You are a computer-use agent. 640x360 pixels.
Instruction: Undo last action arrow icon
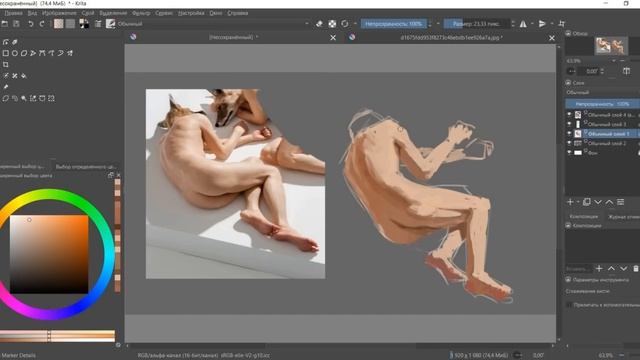(31, 24)
